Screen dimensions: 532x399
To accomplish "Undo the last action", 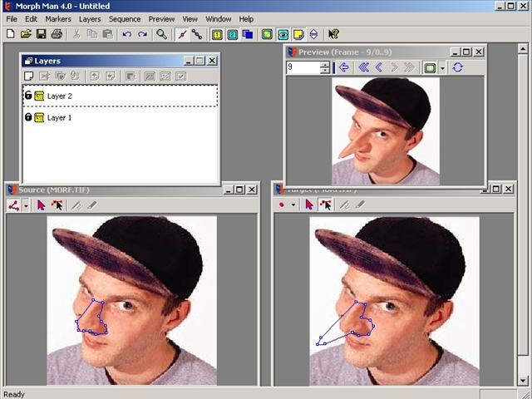I will (127, 34).
